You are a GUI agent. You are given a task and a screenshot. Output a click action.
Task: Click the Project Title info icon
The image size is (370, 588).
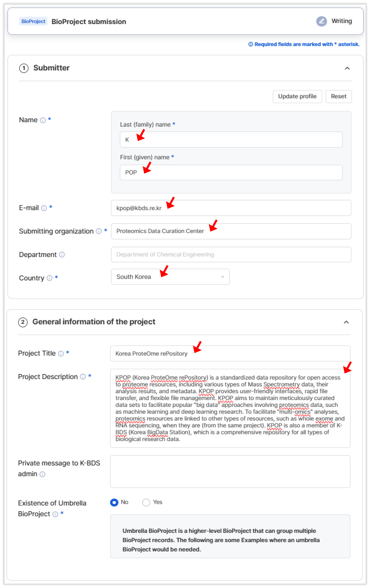click(x=61, y=353)
